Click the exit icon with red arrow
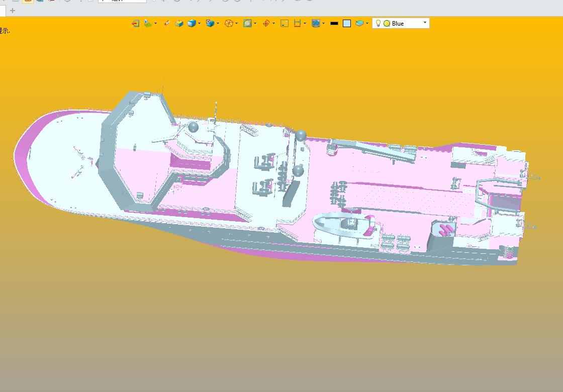This screenshot has height=392, width=563. [x=135, y=23]
